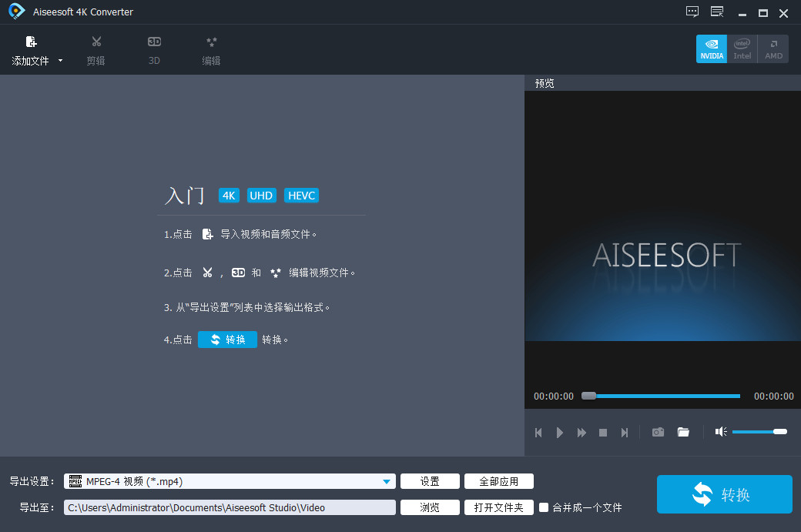
Task: Click the 导出至 output path field
Action: [230, 507]
